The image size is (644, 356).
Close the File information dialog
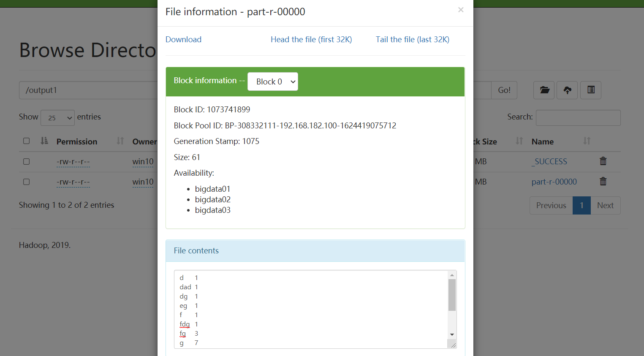pos(461,10)
